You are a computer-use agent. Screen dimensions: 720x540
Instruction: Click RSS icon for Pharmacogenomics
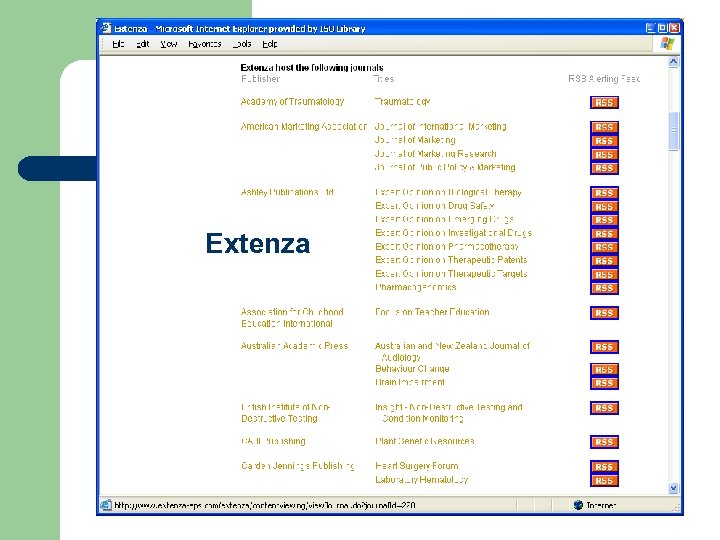point(604,288)
